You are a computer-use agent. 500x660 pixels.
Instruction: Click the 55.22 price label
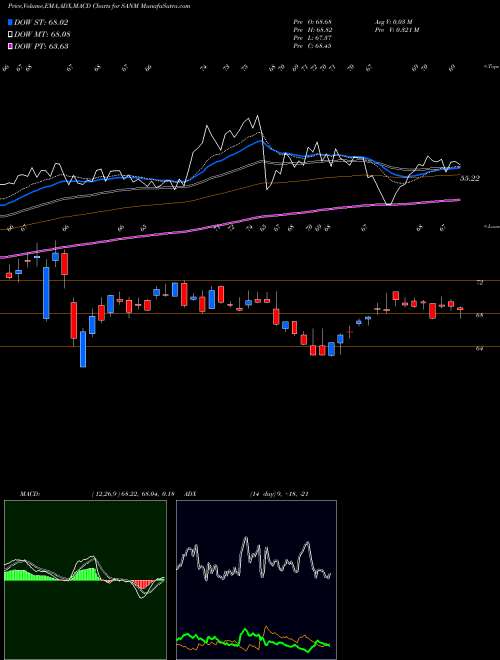pyautogui.click(x=470, y=178)
